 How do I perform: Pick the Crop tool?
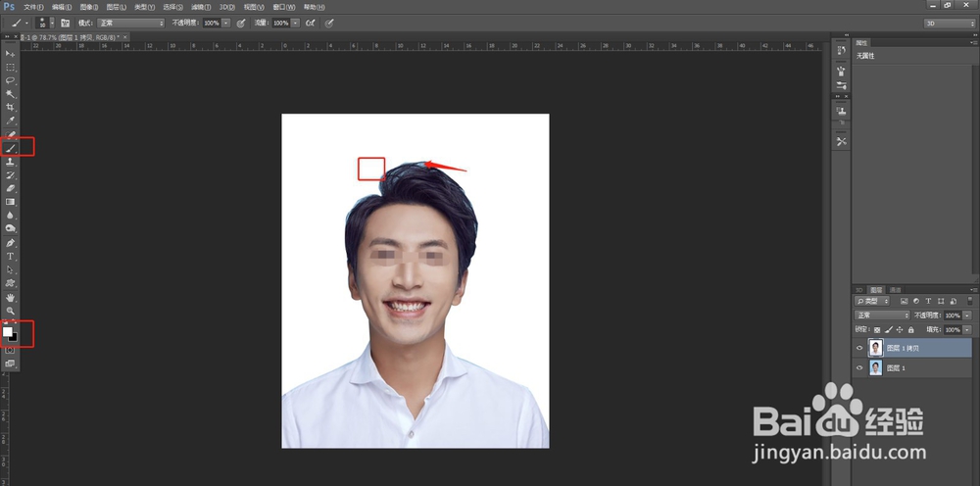point(11,107)
